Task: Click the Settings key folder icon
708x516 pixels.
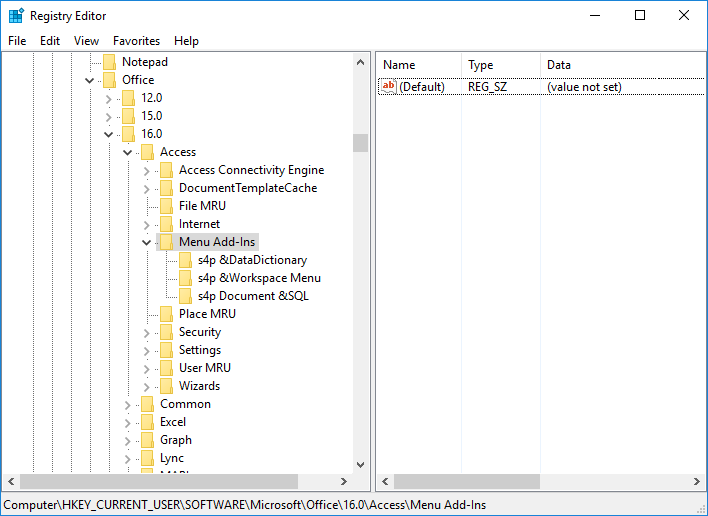Action: (x=166, y=350)
